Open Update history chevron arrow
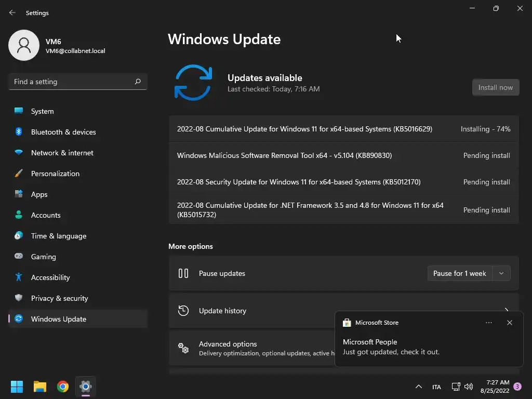 (506, 310)
